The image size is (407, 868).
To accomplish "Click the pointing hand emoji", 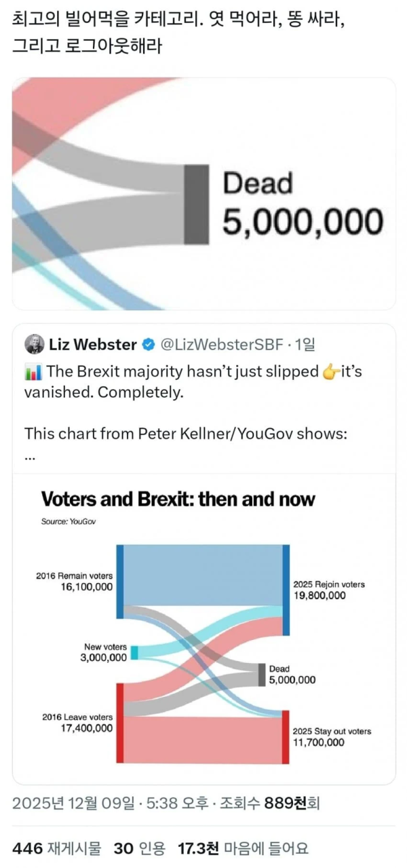I will (330, 372).
